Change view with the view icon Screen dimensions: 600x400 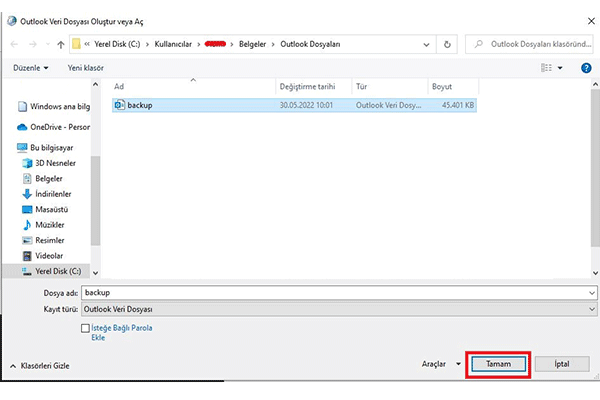[546, 68]
